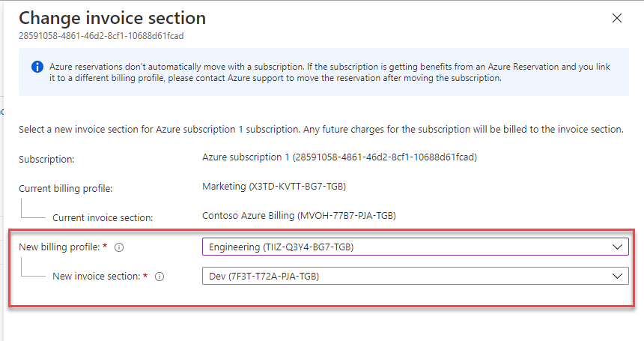The image size is (644, 341).
Task: Click the 'Change invoice section' panel title
Action: coord(112,17)
